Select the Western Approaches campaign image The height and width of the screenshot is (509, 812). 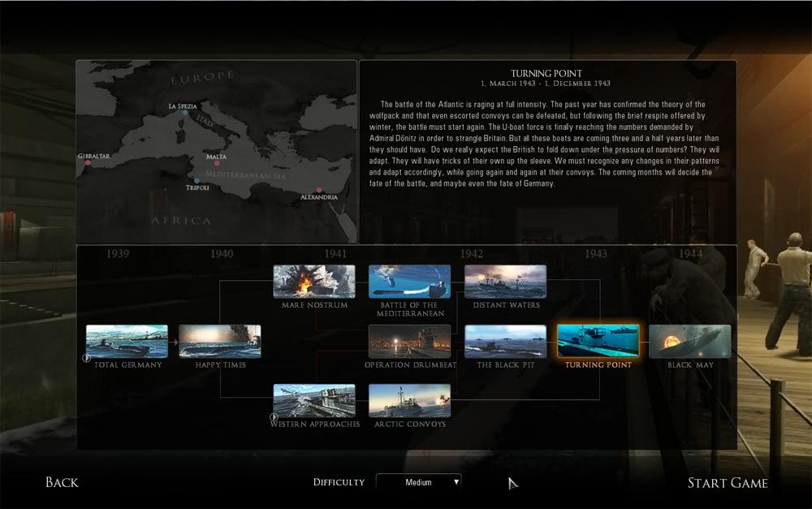coord(314,400)
